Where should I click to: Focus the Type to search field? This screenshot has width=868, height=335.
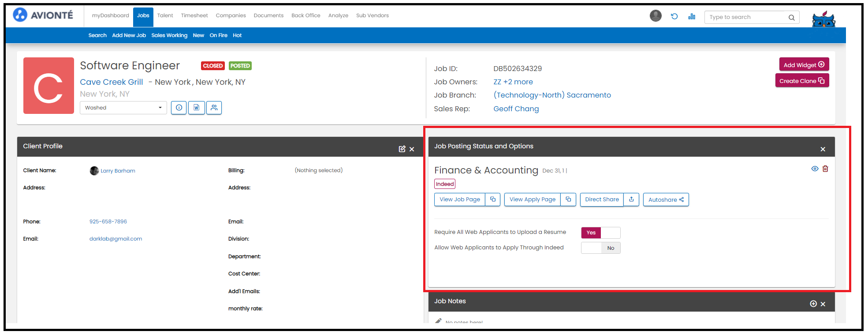[x=747, y=17]
